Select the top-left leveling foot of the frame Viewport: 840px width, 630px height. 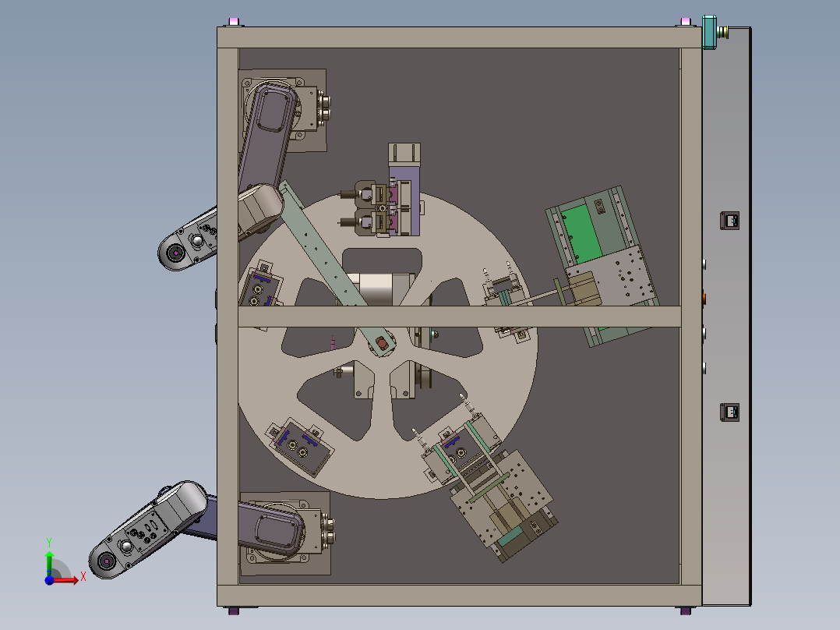click(234, 22)
